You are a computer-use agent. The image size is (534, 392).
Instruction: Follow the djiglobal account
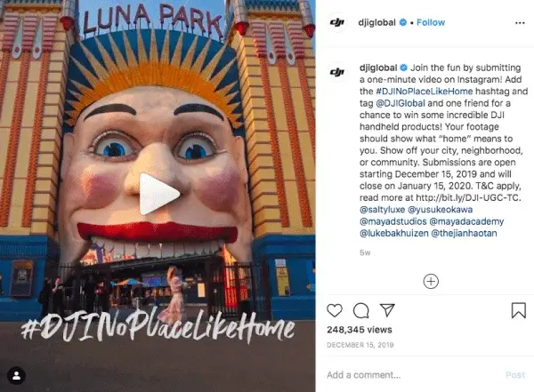click(431, 22)
